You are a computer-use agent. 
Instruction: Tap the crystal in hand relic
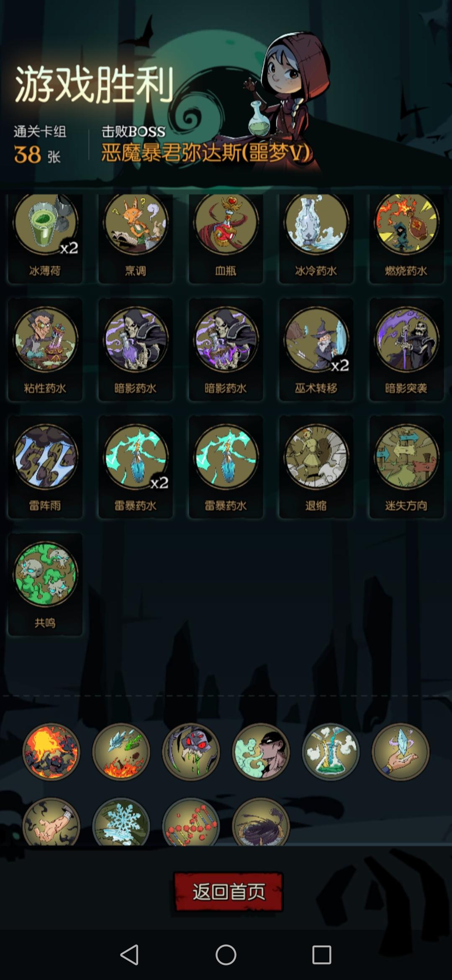click(x=401, y=752)
